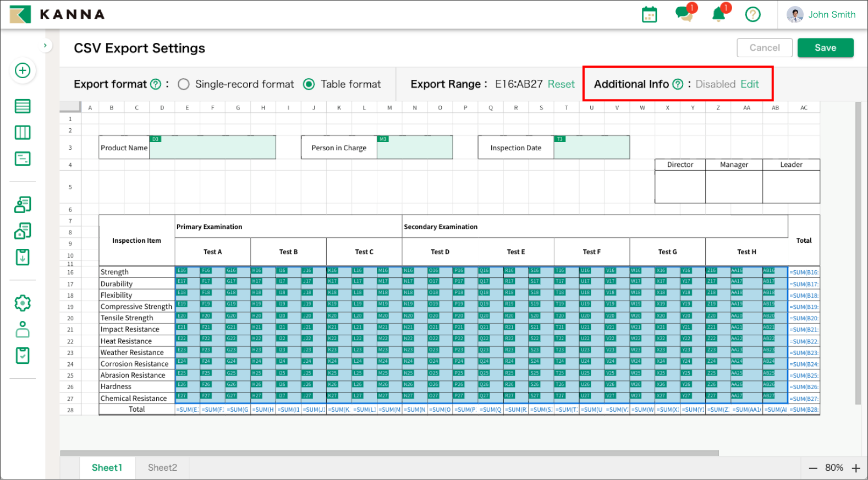Screen dimensions: 868x480
Task: Open chat messages icon with badge
Action: [x=684, y=14]
